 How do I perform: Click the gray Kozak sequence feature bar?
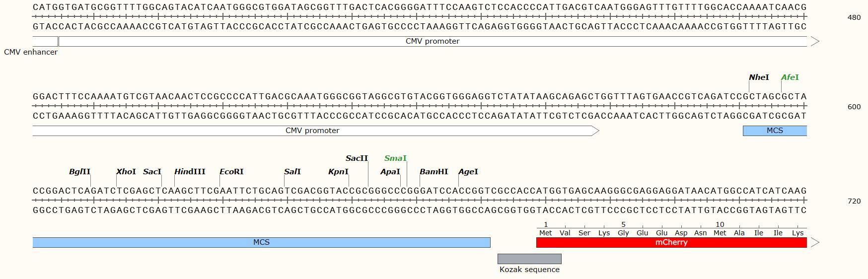[529, 259]
